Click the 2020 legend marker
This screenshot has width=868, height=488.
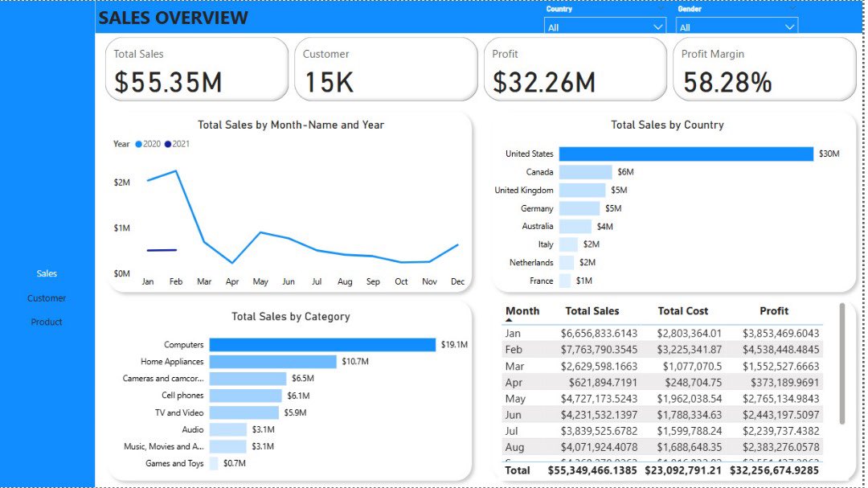pyautogui.click(x=138, y=144)
